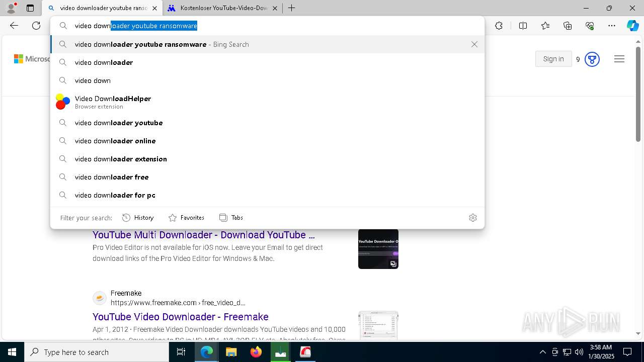This screenshot has width=644, height=362.
Task: Select Video DownloadHelper browser extension suggestion
Action: 267,102
